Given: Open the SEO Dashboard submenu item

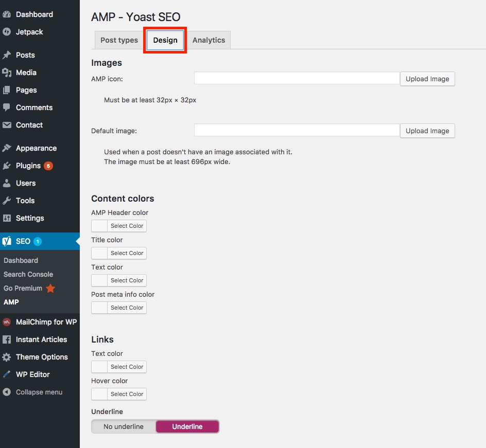Looking at the screenshot, I should pyautogui.click(x=21, y=260).
